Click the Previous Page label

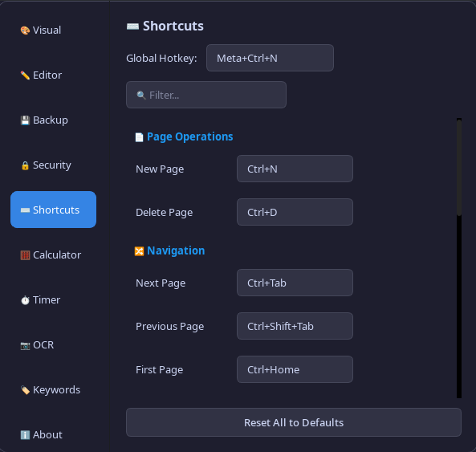click(169, 326)
